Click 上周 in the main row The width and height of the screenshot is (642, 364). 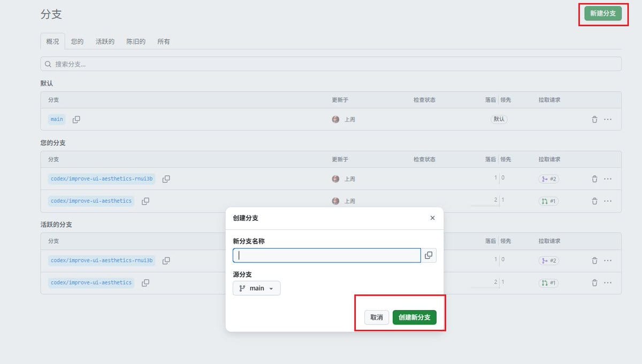pos(349,119)
